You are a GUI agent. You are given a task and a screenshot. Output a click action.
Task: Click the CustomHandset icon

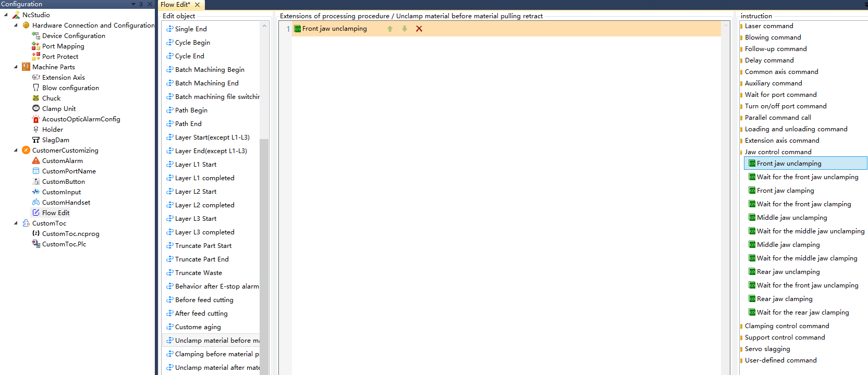[36, 203]
